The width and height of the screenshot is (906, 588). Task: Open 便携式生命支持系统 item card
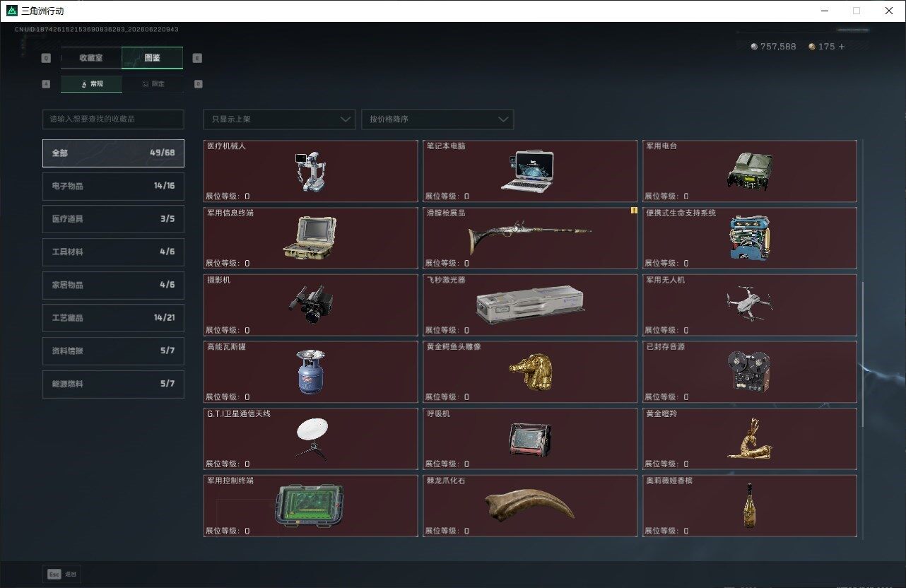[x=750, y=238]
